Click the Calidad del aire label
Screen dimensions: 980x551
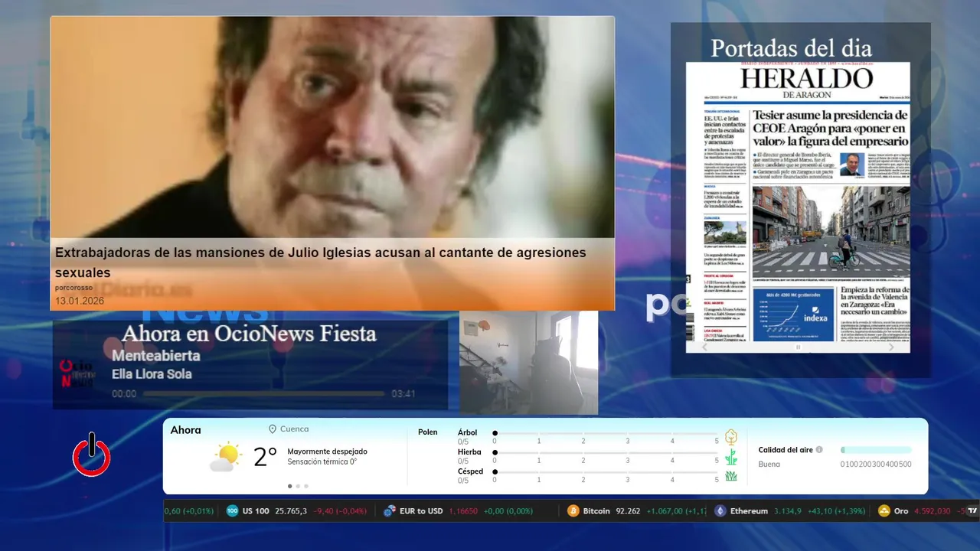click(786, 450)
